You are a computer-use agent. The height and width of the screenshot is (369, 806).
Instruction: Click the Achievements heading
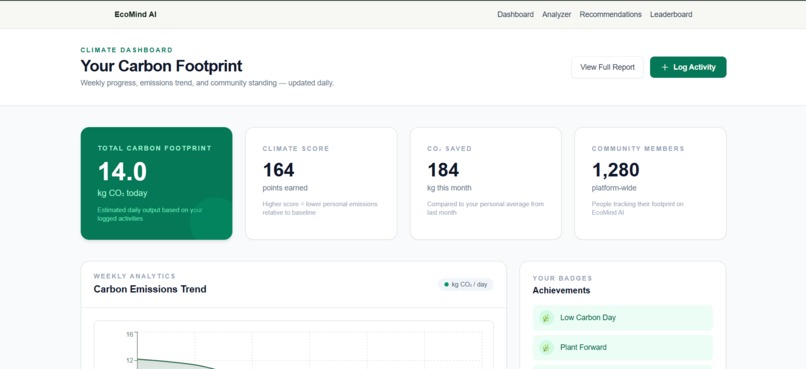tap(561, 290)
